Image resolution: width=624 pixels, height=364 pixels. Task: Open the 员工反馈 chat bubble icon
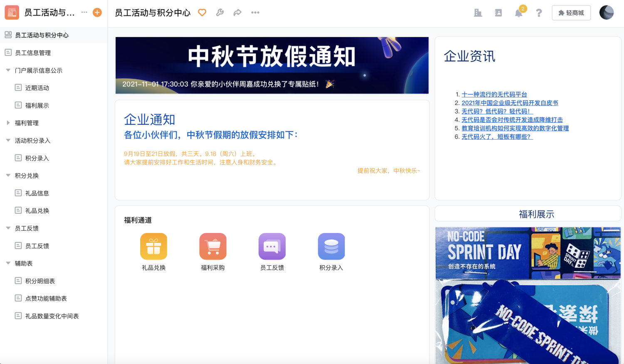click(272, 246)
